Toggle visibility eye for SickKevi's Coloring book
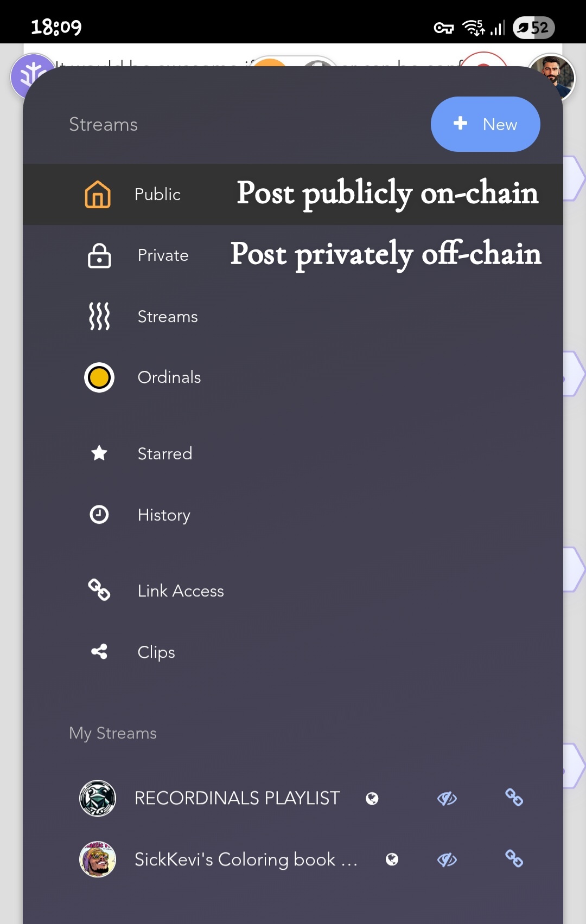The image size is (586, 924). (447, 859)
